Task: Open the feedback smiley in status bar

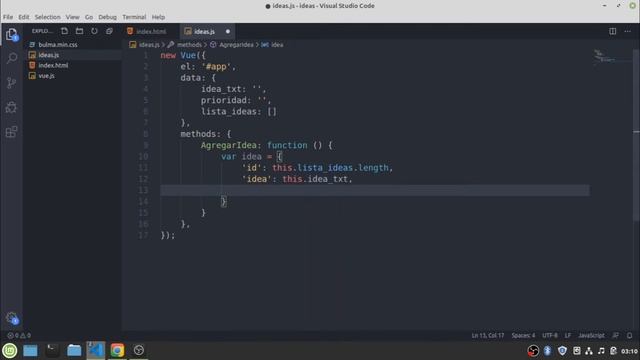Action: (x=616, y=336)
